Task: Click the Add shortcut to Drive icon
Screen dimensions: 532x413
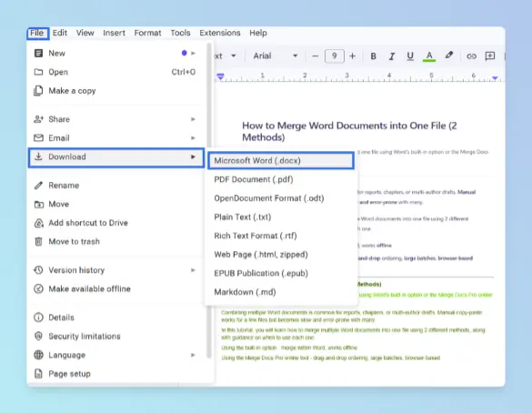Action: [38, 223]
